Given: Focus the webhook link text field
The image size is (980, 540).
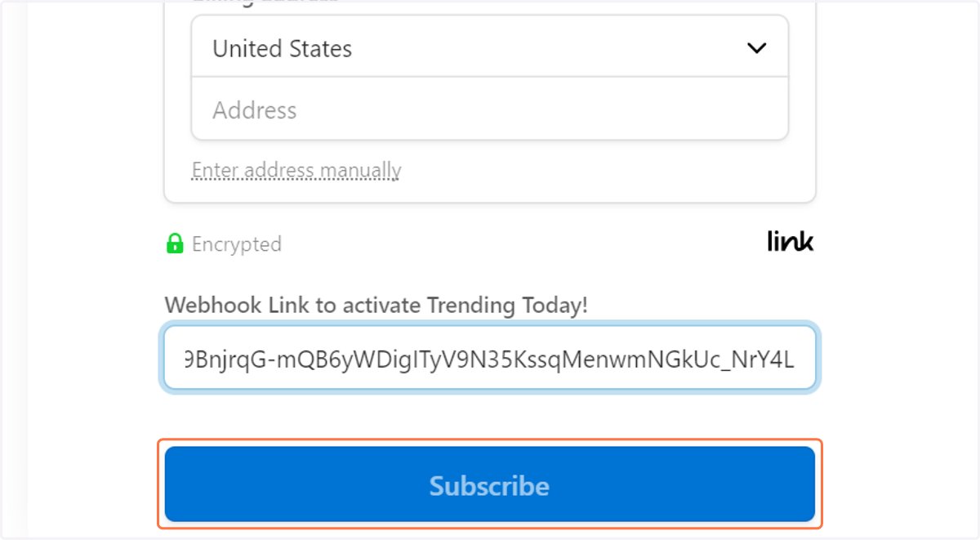Looking at the screenshot, I should [490, 358].
